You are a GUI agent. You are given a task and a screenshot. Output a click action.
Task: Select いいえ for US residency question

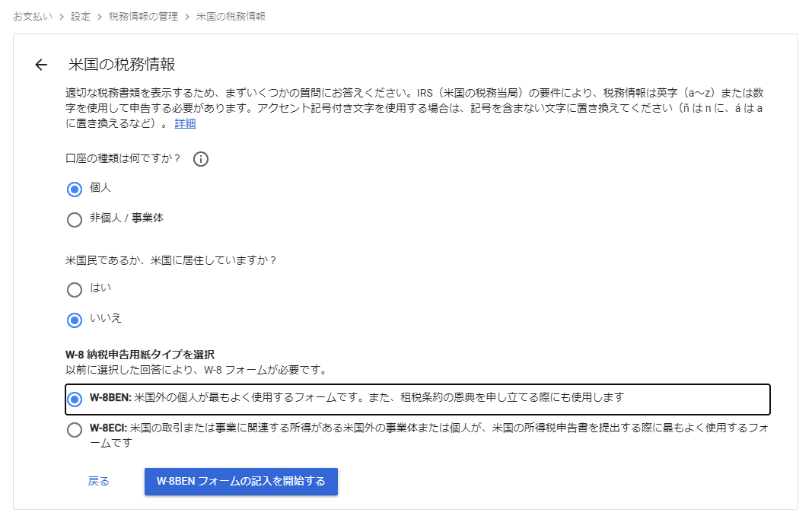click(75, 320)
